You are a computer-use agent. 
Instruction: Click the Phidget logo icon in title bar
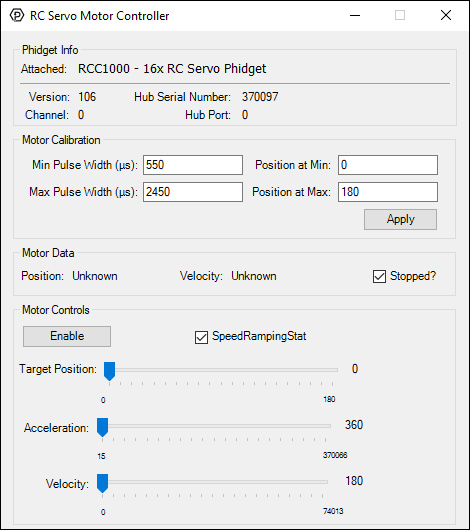click(17, 15)
